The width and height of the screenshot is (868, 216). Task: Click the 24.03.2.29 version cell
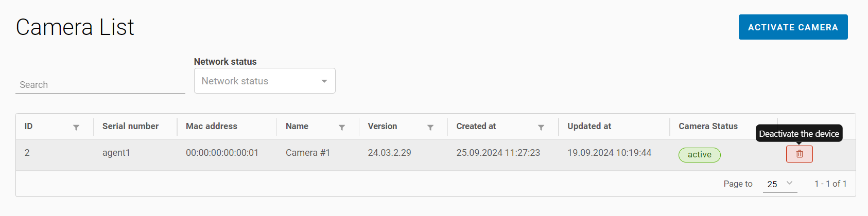(389, 153)
